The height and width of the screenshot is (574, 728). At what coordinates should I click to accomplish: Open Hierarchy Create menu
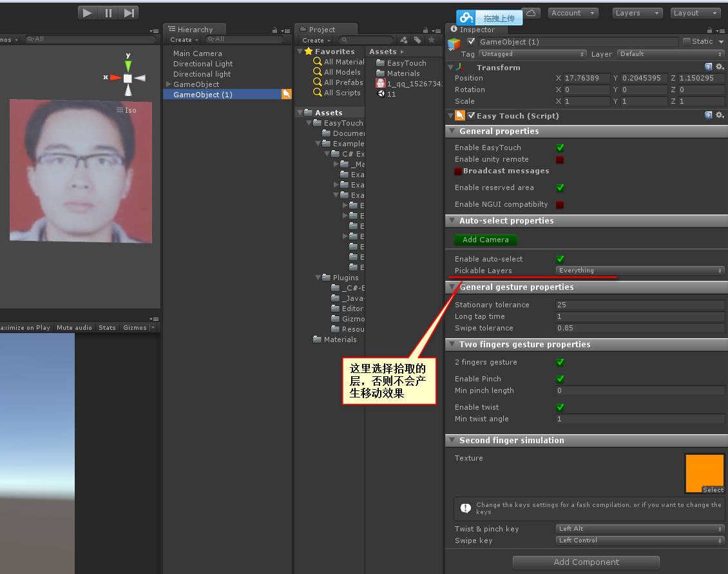click(x=184, y=40)
